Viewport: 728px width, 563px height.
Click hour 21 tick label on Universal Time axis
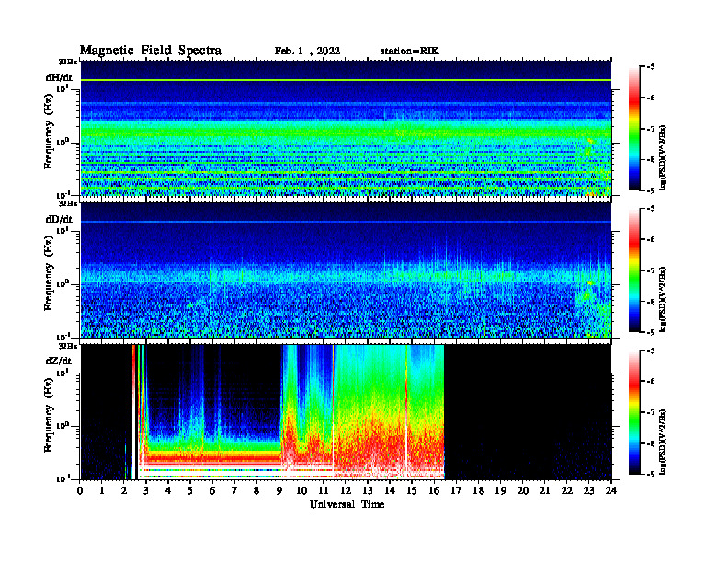pyautogui.click(x=544, y=490)
